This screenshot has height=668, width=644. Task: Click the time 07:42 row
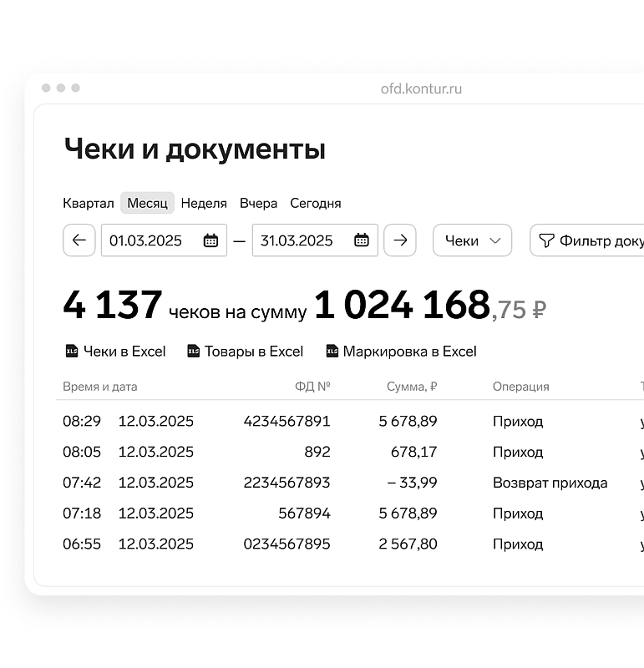coord(82,483)
